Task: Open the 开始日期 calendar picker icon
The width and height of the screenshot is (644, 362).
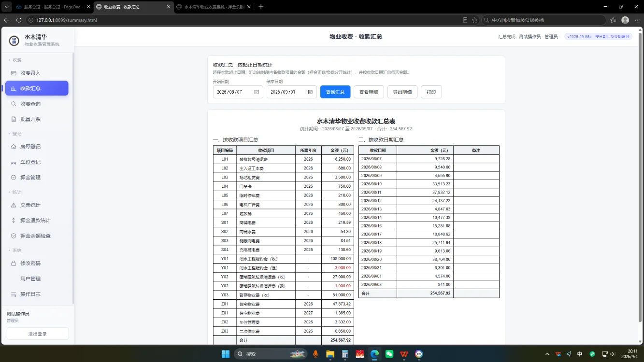Action: 257,92
